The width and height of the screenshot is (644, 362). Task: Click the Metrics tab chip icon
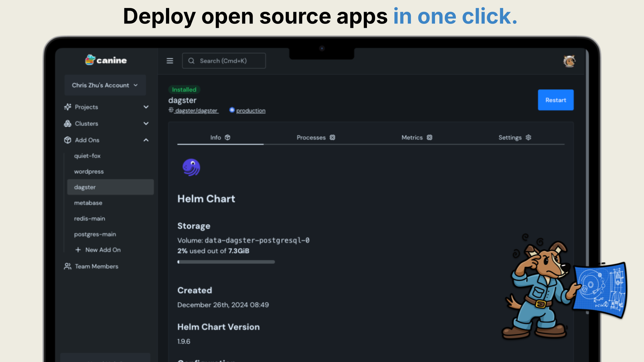coord(429,137)
